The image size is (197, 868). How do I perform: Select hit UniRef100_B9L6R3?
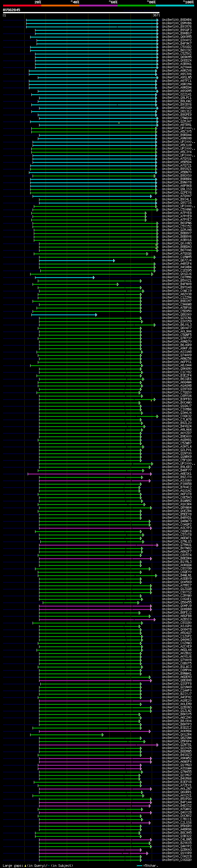[176, 467]
